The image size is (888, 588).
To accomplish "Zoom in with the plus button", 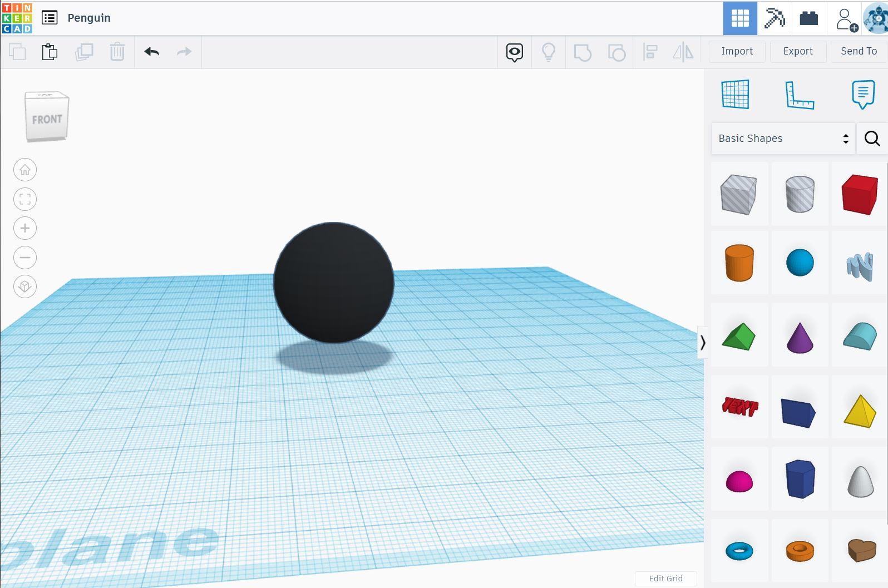I will (25, 228).
